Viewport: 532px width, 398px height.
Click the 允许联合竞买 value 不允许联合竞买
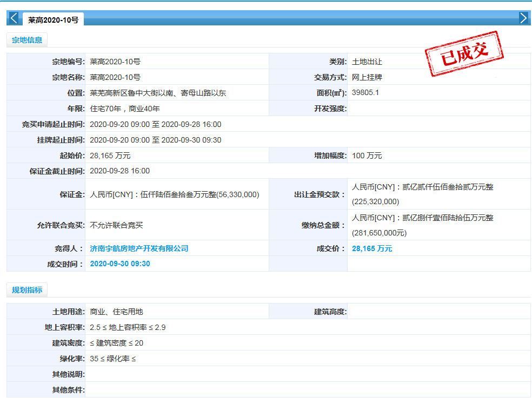[116, 225]
